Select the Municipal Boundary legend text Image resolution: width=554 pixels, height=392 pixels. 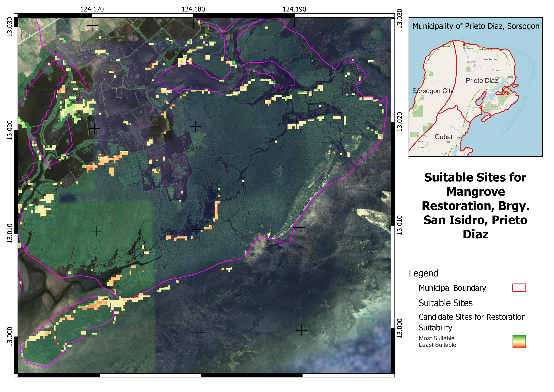[452, 288]
